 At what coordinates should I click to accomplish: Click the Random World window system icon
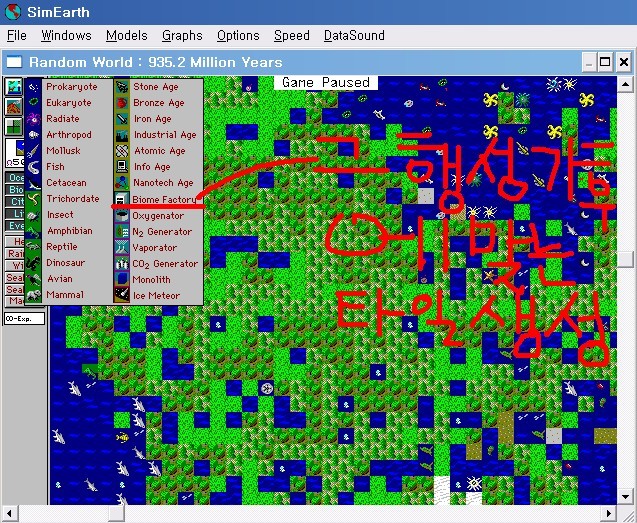[13, 62]
